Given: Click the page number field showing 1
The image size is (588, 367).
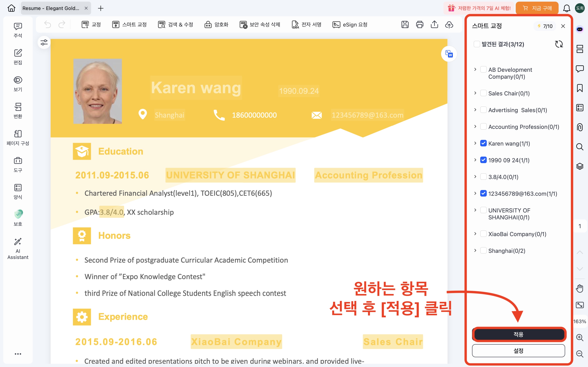Looking at the screenshot, I should point(580,226).
